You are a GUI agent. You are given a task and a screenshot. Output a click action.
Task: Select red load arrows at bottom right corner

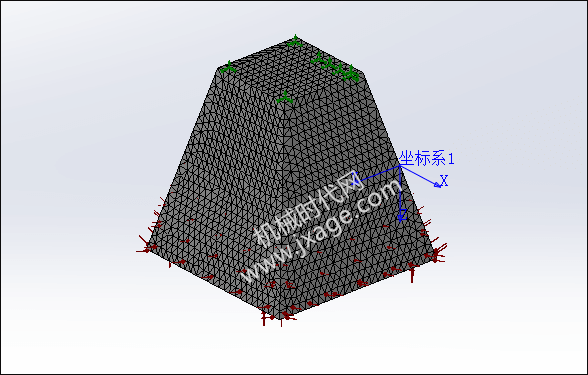(x=437, y=254)
